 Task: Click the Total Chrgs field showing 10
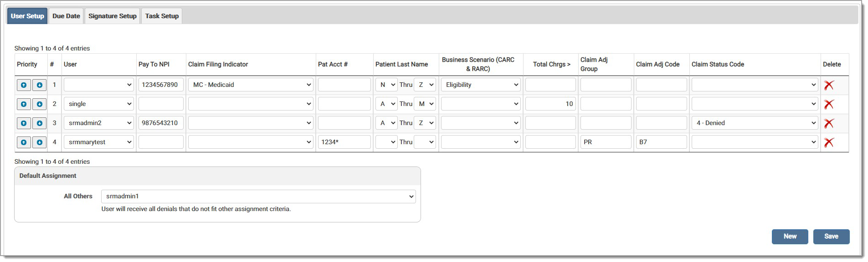[550, 104]
